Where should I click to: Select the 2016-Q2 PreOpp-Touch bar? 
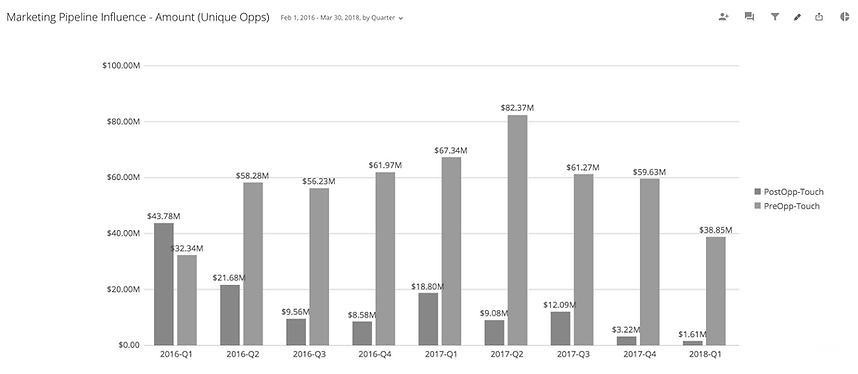pyautogui.click(x=253, y=264)
